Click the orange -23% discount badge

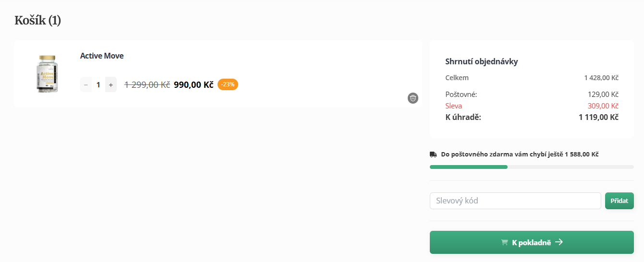click(228, 84)
